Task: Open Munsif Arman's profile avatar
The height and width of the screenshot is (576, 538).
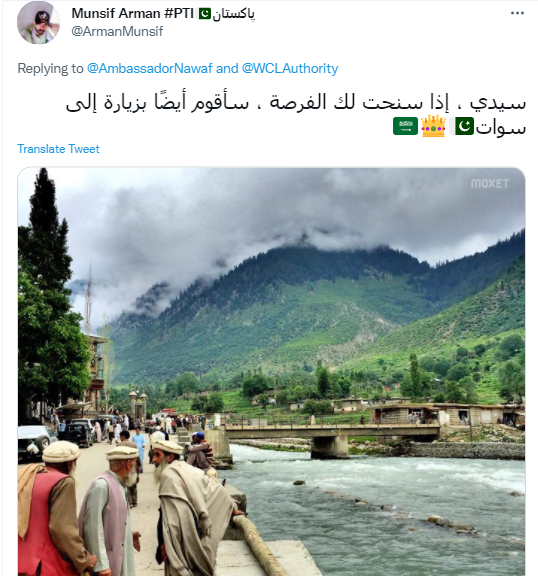Action: click(38, 23)
